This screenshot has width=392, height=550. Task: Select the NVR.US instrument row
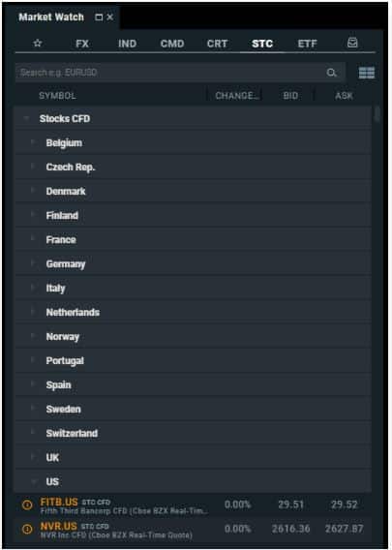point(193,529)
